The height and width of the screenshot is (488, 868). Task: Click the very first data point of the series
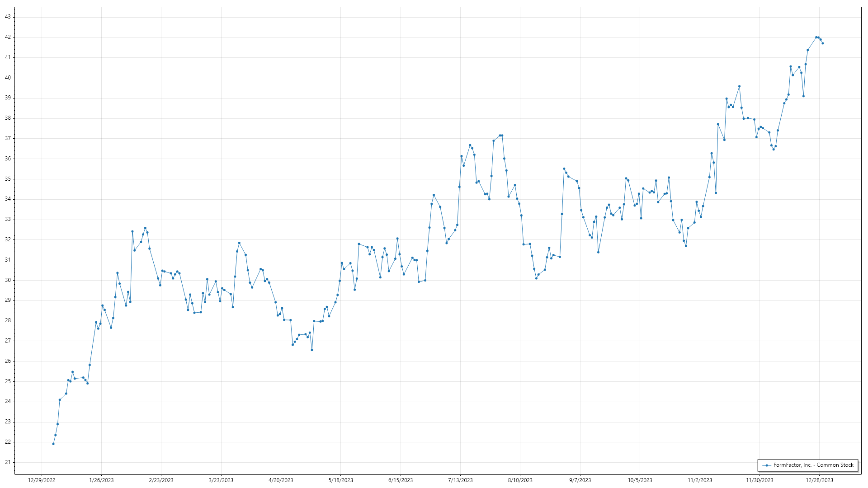[x=53, y=444]
